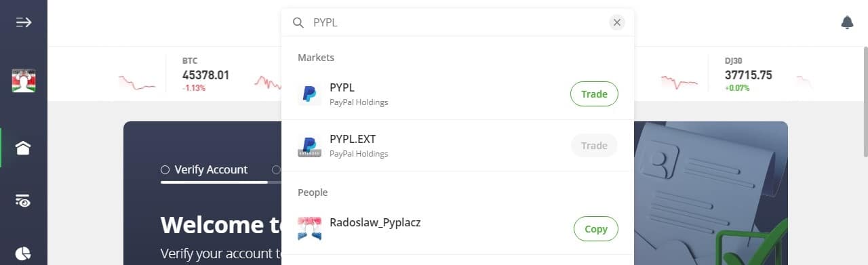
Task: Click the greyed Trade button for PYPL.EXT
Action: (594, 146)
